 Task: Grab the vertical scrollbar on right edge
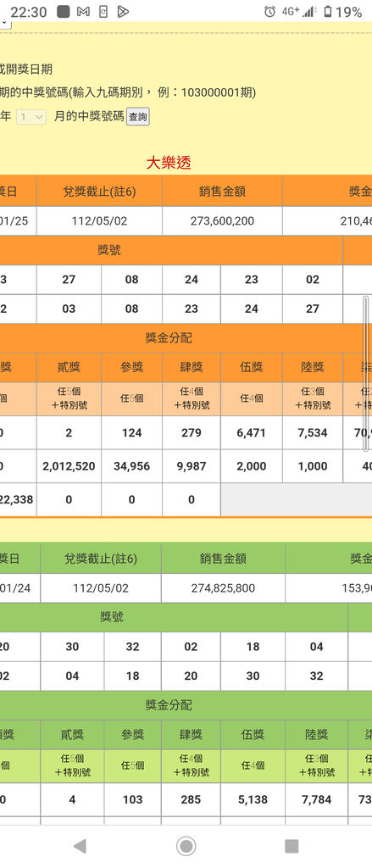(365, 374)
